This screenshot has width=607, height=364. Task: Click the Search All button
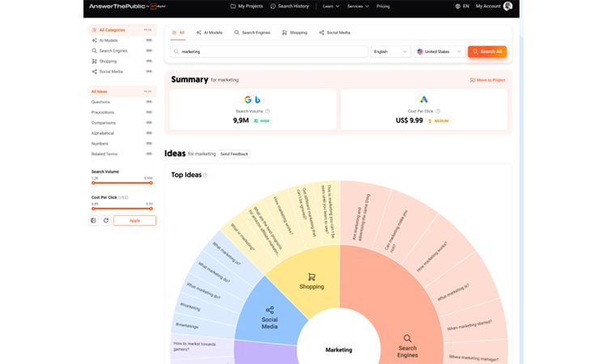pyautogui.click(x=487, y=51)
